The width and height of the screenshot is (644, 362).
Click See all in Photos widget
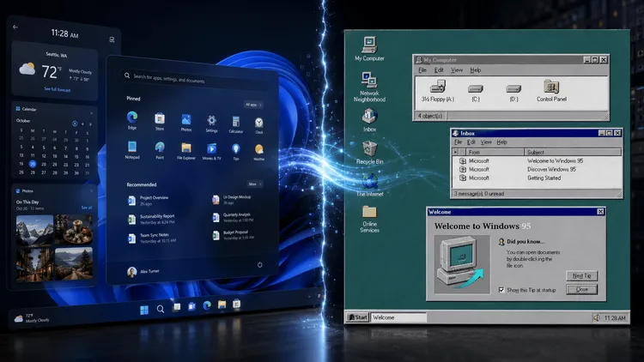86,208
